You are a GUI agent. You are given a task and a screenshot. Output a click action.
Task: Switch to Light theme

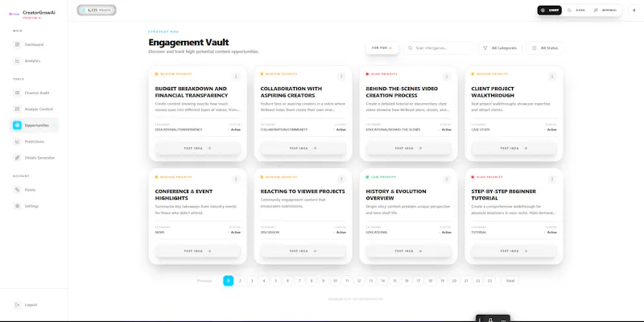point(550,10)
